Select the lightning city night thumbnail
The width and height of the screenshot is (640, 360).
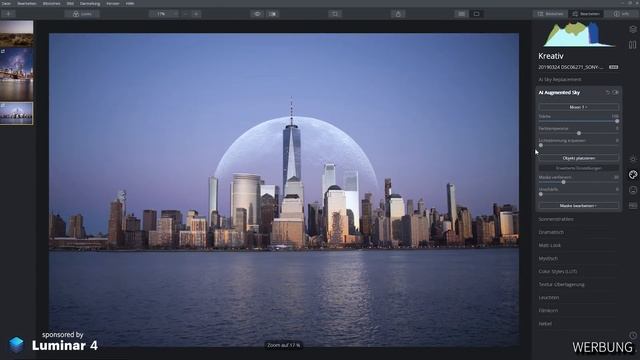17,75
